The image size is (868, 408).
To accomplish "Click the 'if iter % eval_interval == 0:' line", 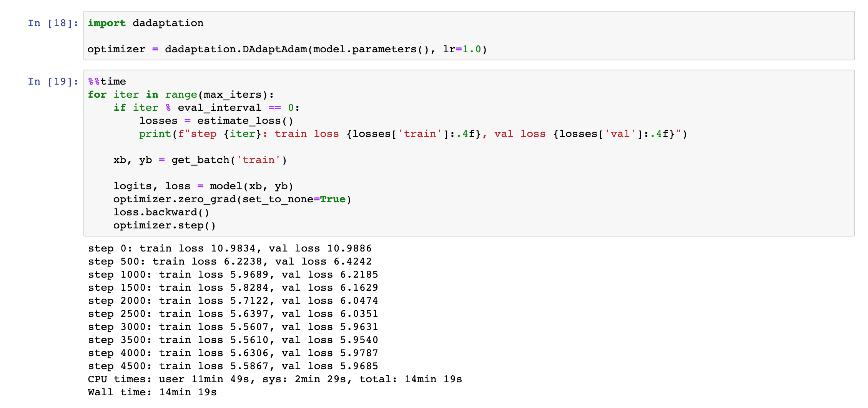I will pos(207,108).
